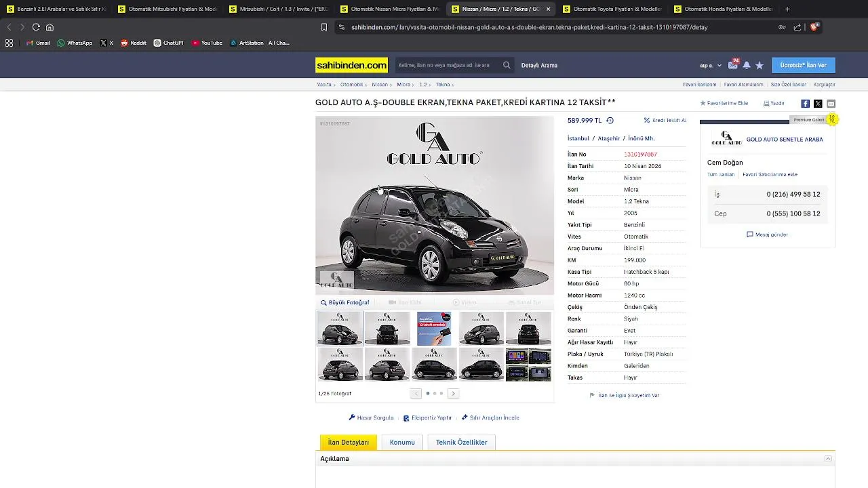Click Yazdır print link

tap(774, 103)
